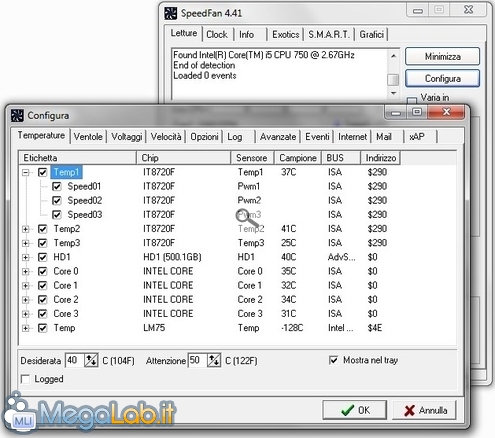The width and height of the screenshot is (495, 438).
Task: Click the red X Annulla button
Action: [x=424, y=410]
